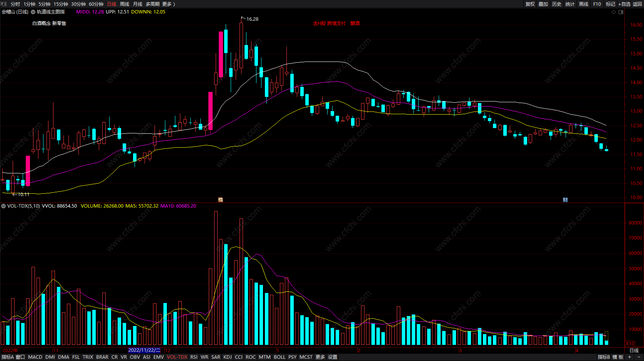Select the MACD indicator
The image size is (644, 361).
point(35,357)
